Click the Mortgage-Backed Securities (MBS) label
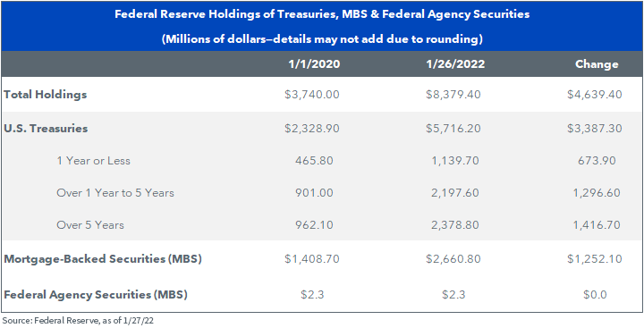Viewport: 644px width, 328px height. click(x=103, y=259)
